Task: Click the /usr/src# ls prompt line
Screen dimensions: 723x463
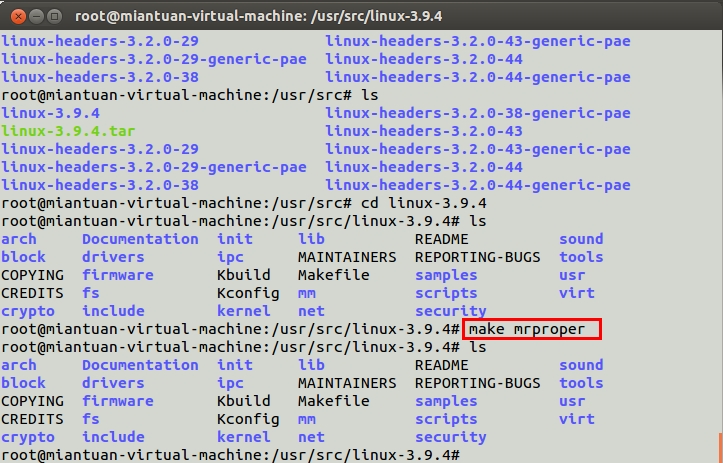Action: coord(190,95)
